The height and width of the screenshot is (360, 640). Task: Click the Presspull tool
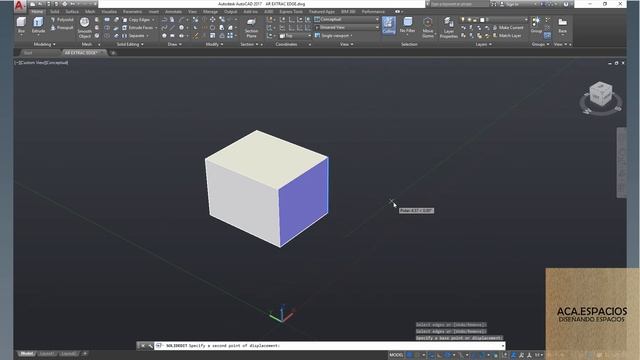point(62,28)
